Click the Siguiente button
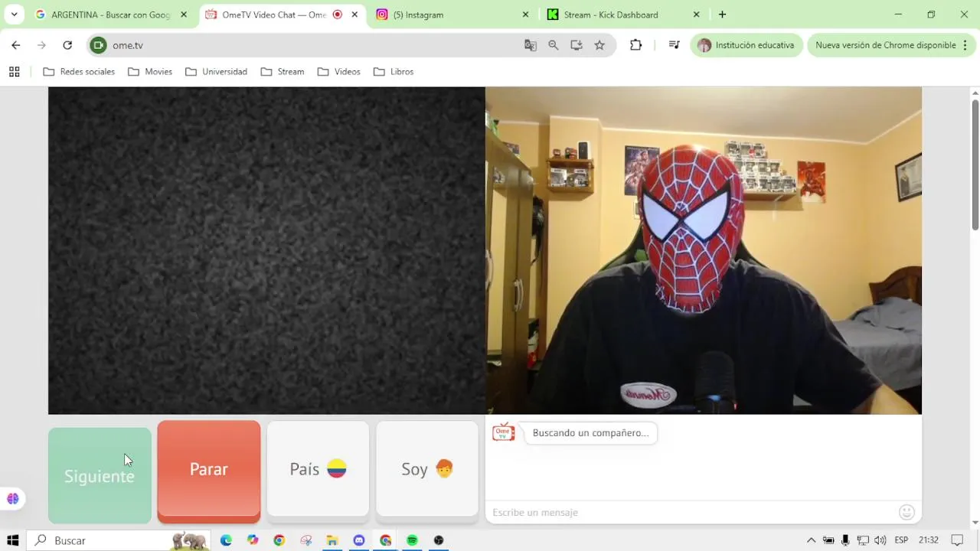Screen dimensions: 980x551 pos(100,475)
